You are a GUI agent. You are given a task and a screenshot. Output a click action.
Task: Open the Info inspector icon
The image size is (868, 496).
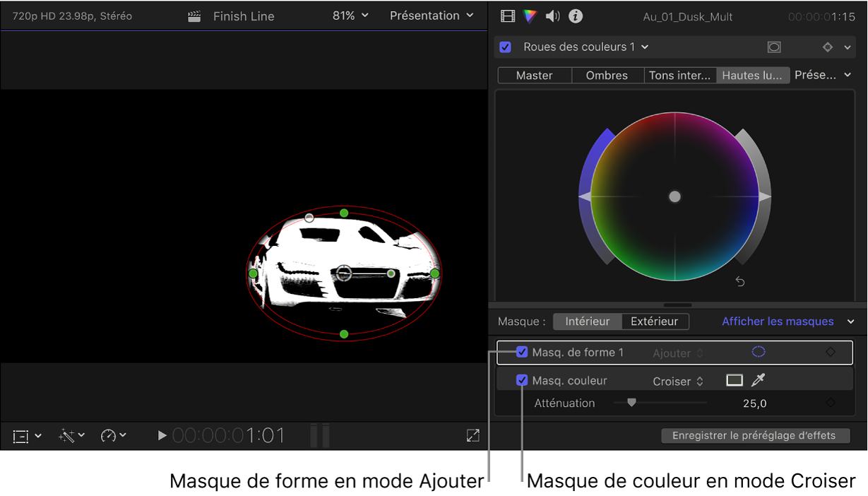pos(575,16)
